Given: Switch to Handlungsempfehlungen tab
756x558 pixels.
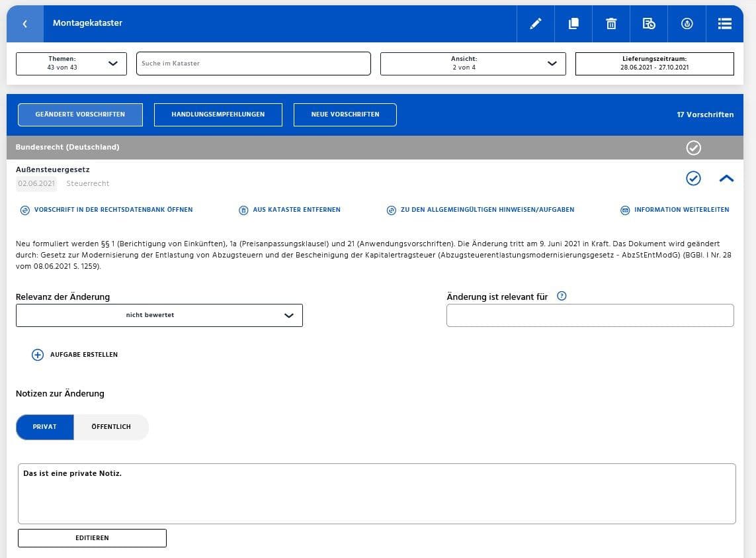Looking at the screenshot, I should [218, 115].
